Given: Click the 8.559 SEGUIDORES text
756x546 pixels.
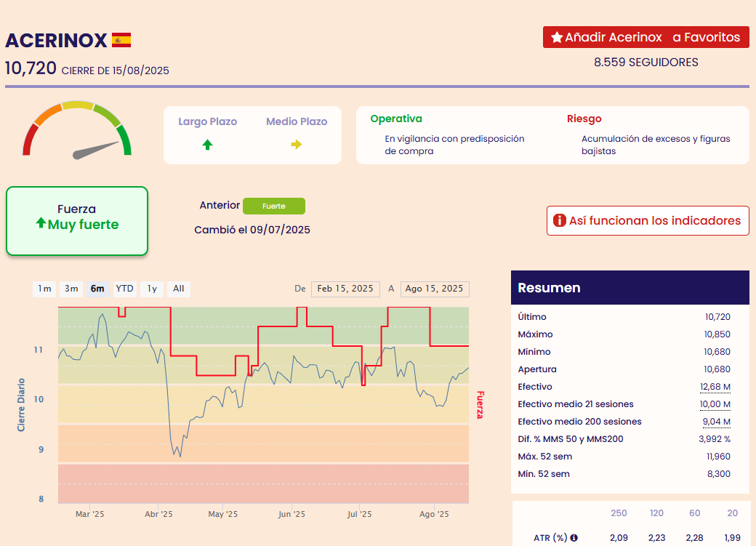Looking at the screenshot, I should (646, 63).
